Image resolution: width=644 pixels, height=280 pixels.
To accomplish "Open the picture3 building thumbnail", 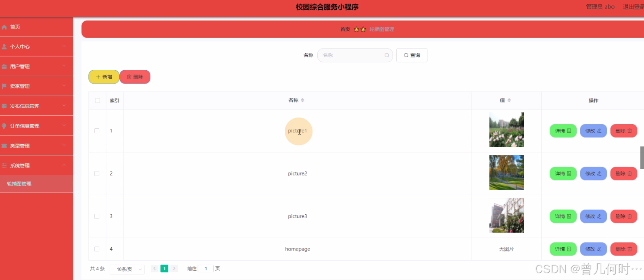I will (506, 215).
